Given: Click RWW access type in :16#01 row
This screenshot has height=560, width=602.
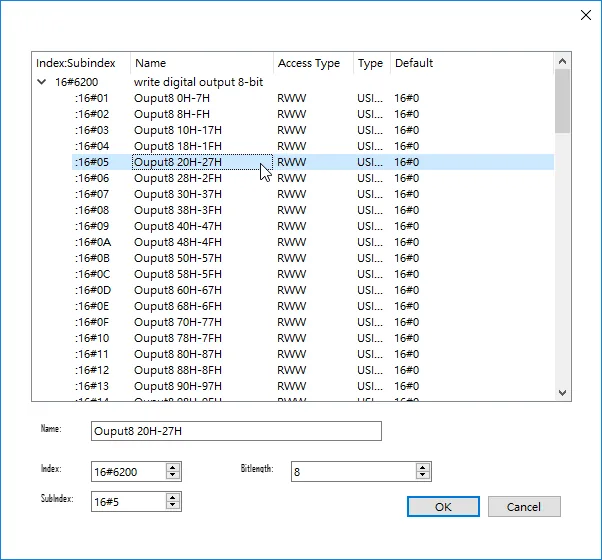Looking at the screenshot, I should 292,98.
